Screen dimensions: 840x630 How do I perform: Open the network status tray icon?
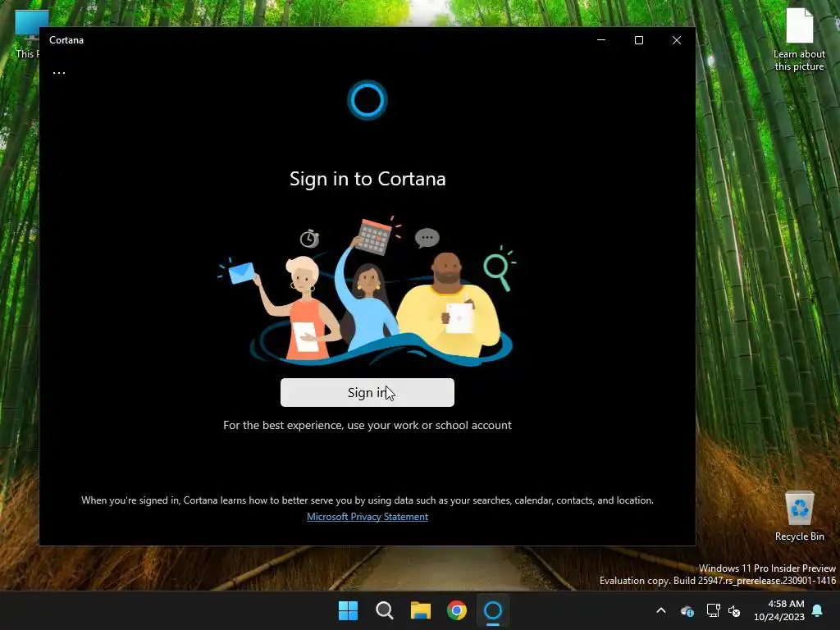click(x=713, y=610)
